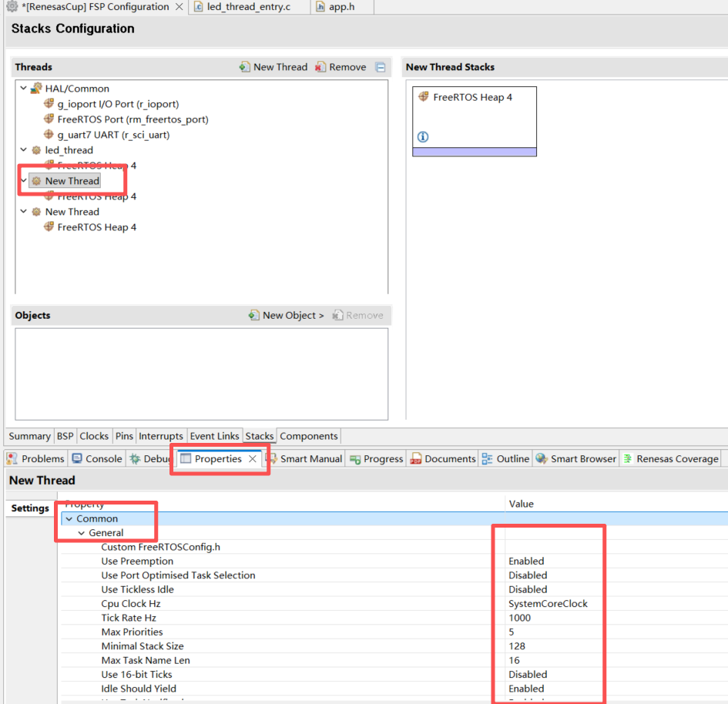Switch to led_thread_entry.c editor tab
This screenshot has width=728, height=704.
tap(249, 6)
